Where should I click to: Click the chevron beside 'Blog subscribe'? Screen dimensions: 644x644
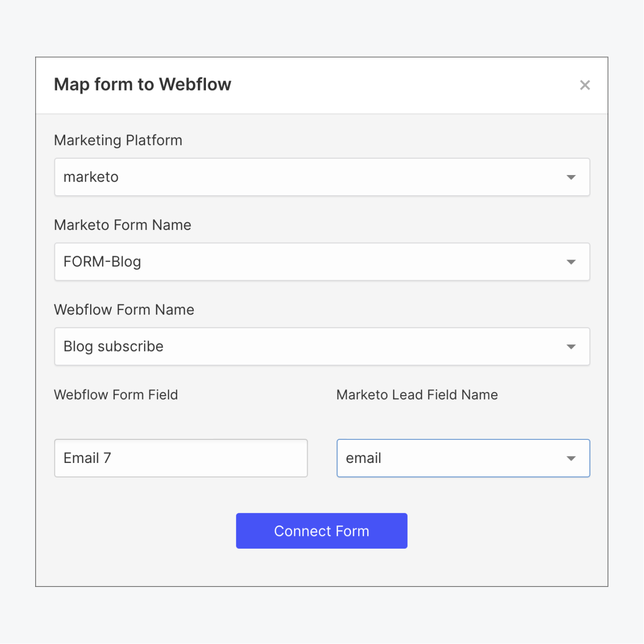click(571, 346)
